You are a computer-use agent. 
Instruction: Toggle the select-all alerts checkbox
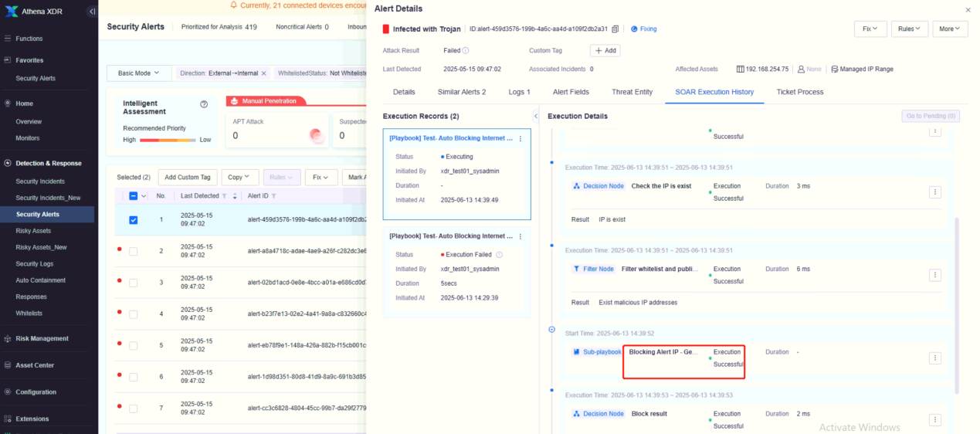click(133, 196)
